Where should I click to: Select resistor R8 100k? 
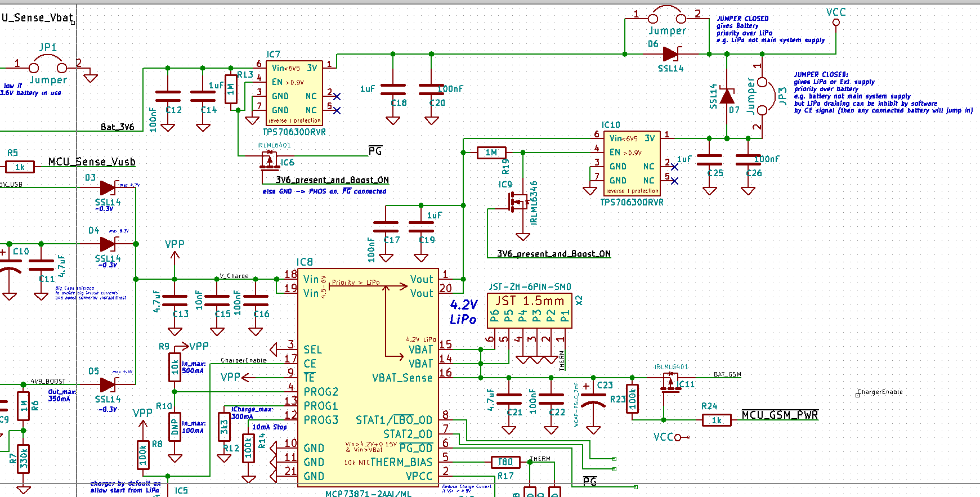coord(143,455)
